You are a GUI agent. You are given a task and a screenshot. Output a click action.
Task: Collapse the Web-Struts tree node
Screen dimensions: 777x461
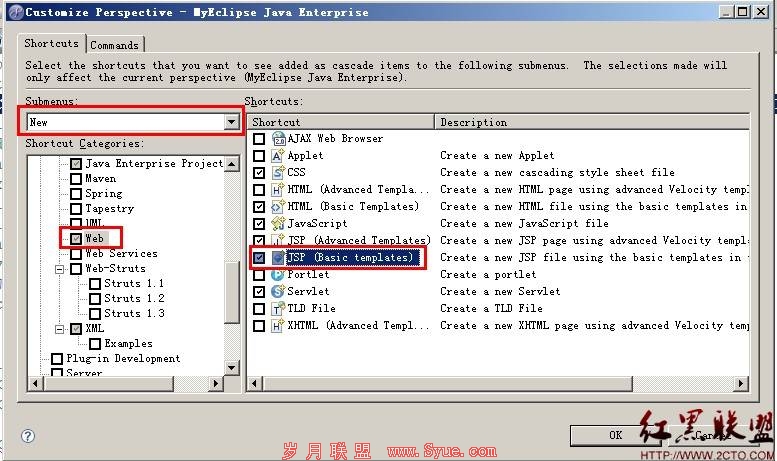pos(59,269)
